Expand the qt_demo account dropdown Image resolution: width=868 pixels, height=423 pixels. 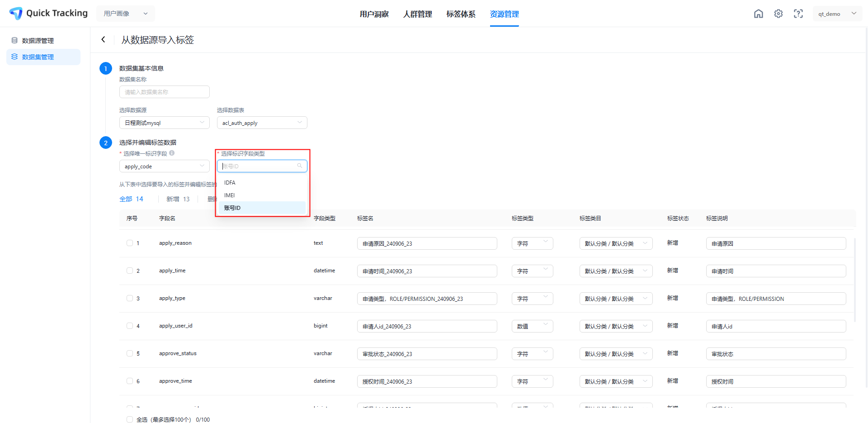point(837,14)
